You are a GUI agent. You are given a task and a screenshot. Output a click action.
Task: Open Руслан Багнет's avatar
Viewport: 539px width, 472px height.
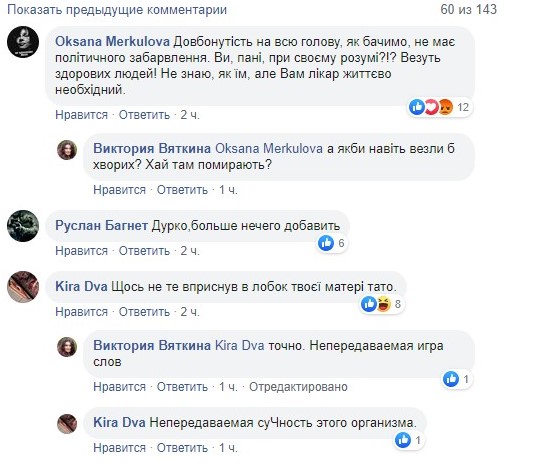[23, 226]
